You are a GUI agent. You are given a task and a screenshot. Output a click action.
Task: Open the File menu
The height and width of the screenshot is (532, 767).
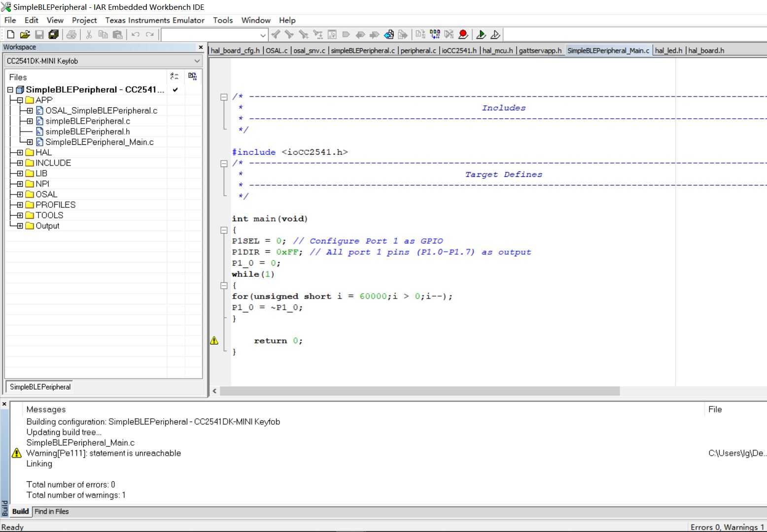10,20
